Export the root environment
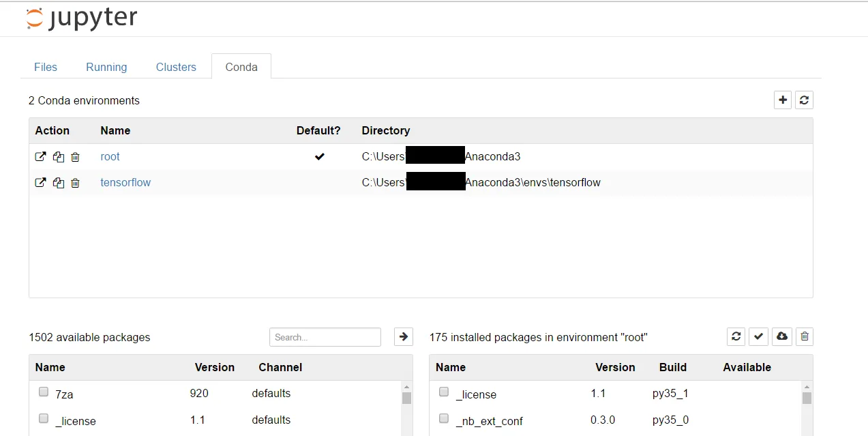The width and height of the screenshot is (868, 436). [x=41, y=157]
